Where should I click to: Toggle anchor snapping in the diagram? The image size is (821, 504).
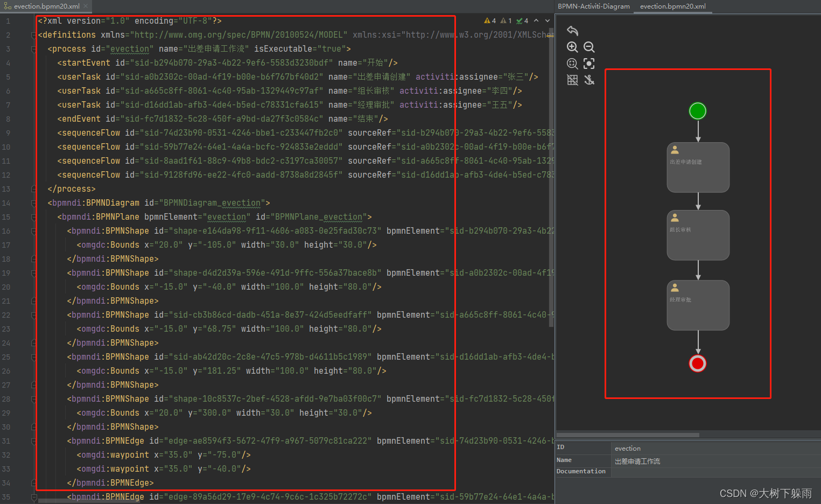click(x=589, y=80)
